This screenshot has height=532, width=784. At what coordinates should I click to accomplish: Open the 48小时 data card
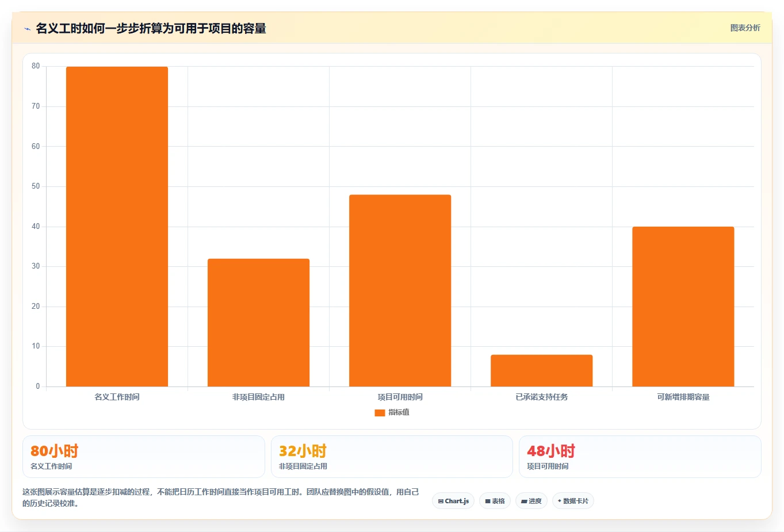pyautogui.click(x=640, y=457)
